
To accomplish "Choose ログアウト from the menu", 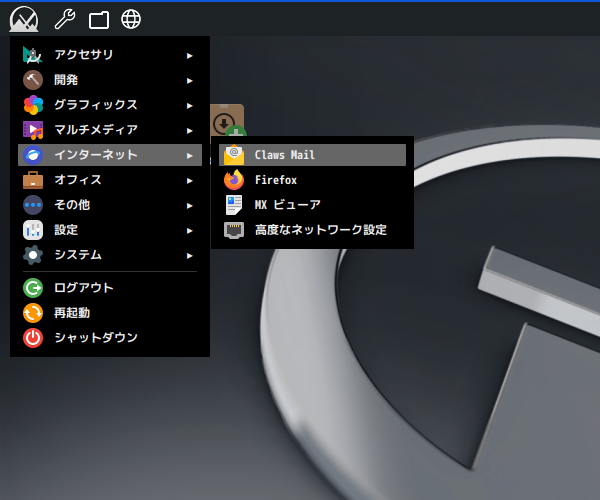I will click(x=110, y=288).
